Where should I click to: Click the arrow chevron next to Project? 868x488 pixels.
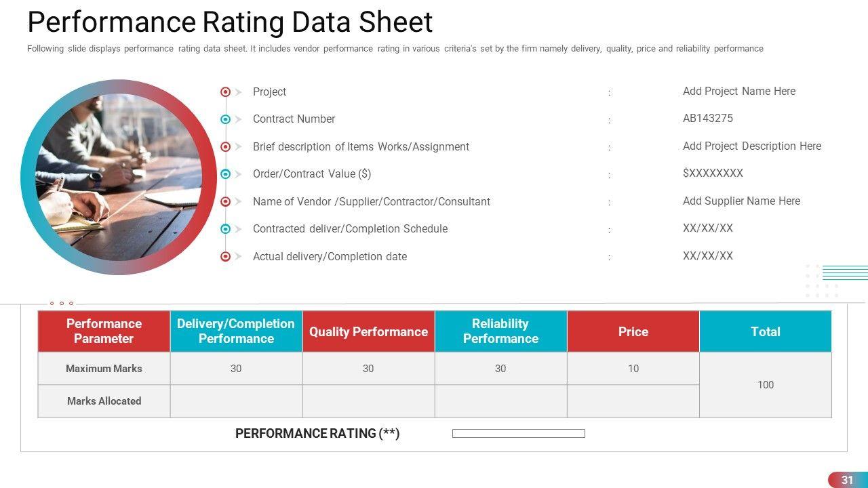pos(239,92)
